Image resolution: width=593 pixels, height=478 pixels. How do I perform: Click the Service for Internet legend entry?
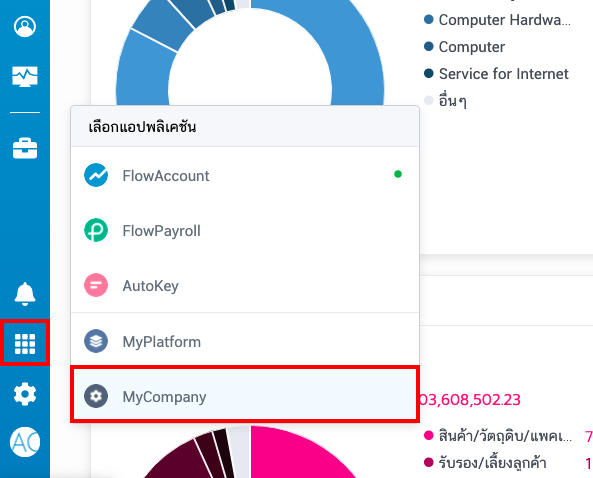coord(496,74)
